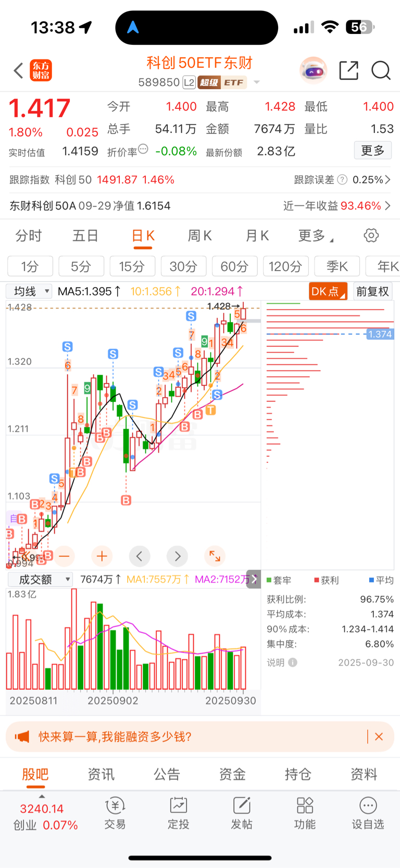This screenshot has height=868, width=400.
Task: Open tracked index 科创50 1491.87
Action: pyautogui.click(x=92, y=180)
